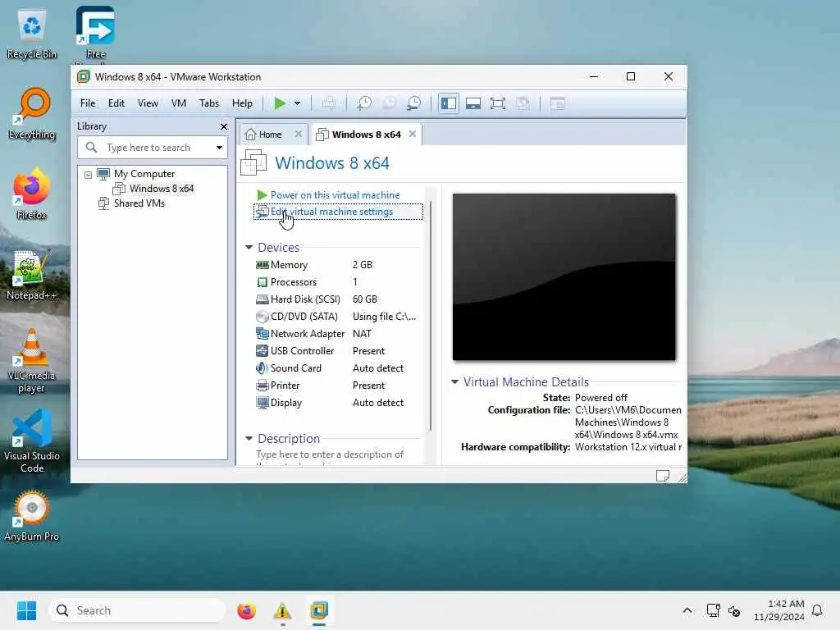The image size is (840, 630).
Task: Click the library search magnifier icon
Action: (92, 147)
